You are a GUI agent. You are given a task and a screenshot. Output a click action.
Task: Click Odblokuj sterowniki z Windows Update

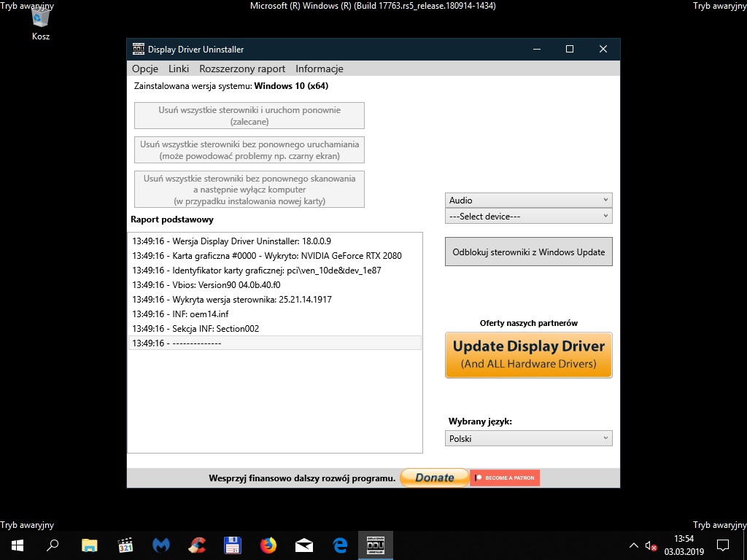528,252
